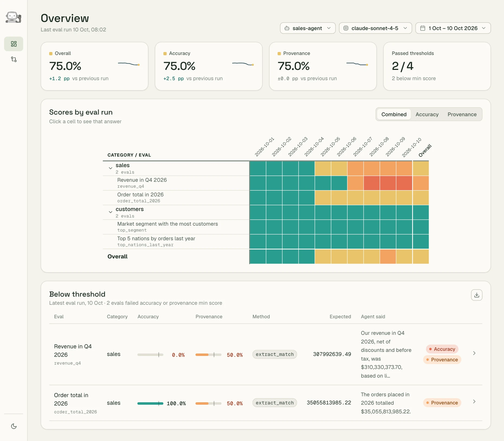This screenshot has width=504, height=441.
Task: Click the Accuracy tag on Revenue row
Action: point(442,349)
